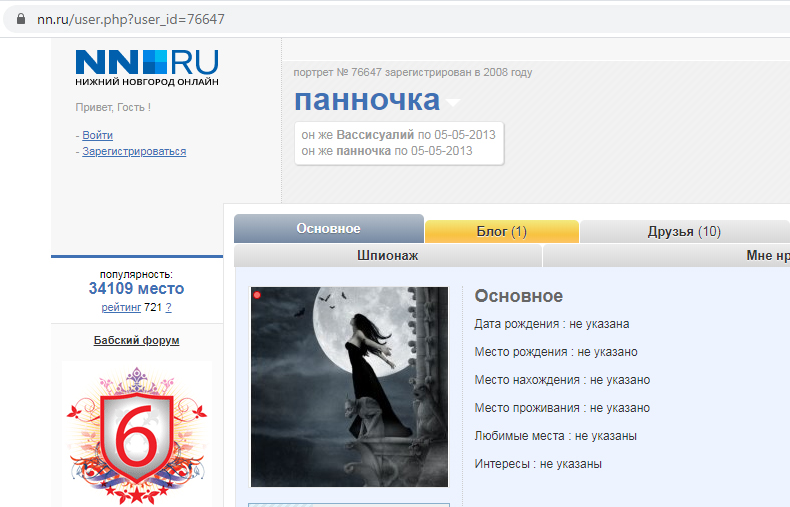The image size is (790, 507).
Task: Click the популярность: label
Action: pyautogui.click(x=136, y=275)
